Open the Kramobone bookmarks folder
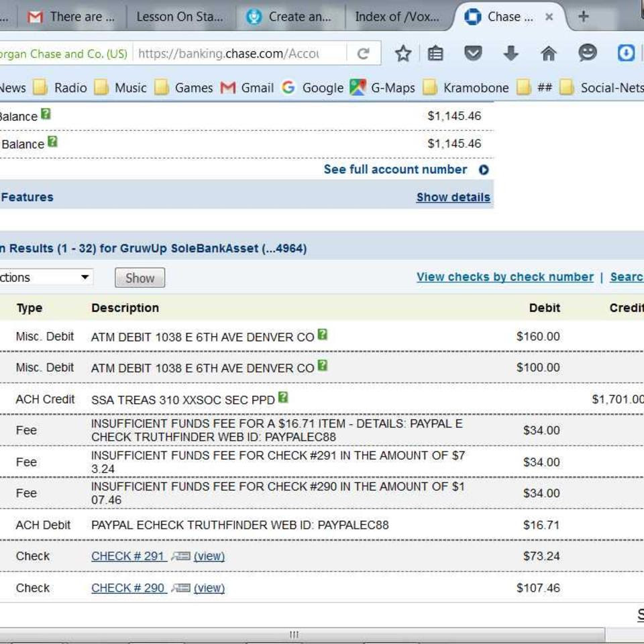 pos(466,87)
